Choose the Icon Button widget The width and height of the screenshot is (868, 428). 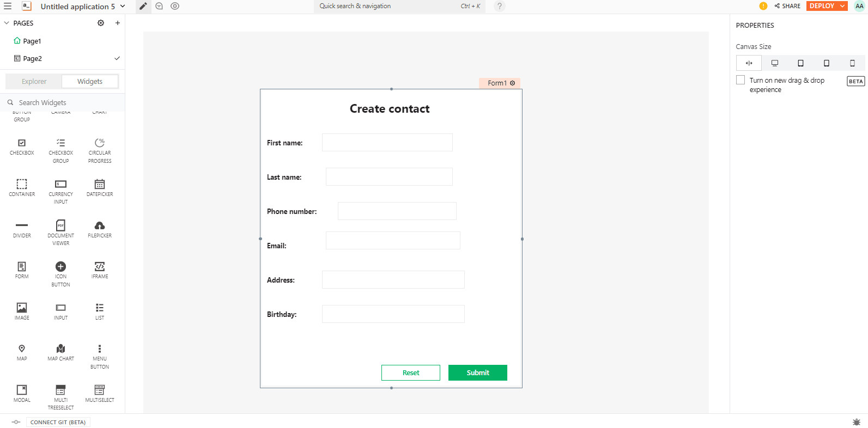click(x=60, y=267)
